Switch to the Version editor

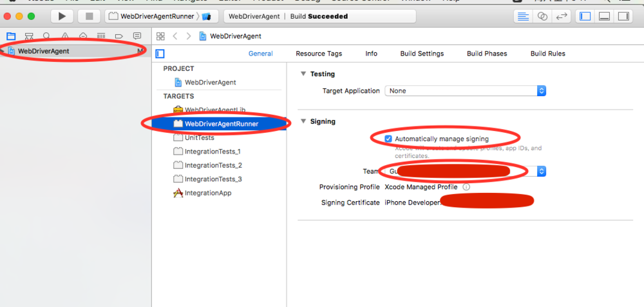(x=562, y=17)
